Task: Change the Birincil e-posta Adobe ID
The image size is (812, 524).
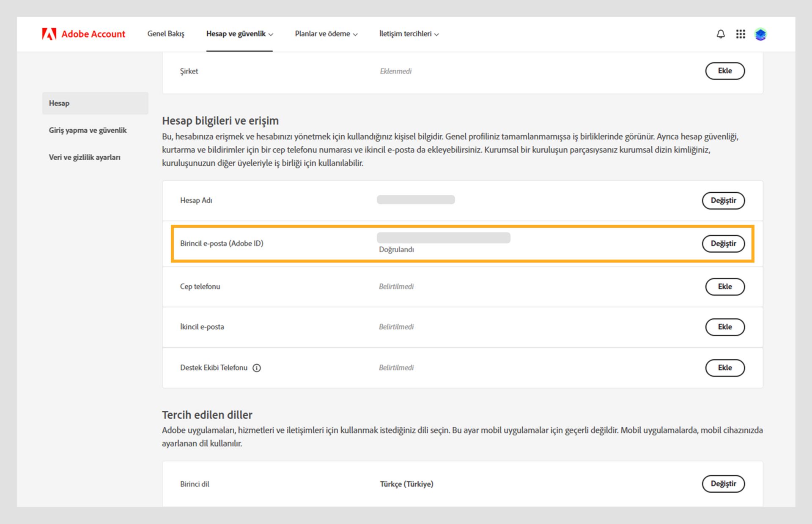Action: pos(723,243)
